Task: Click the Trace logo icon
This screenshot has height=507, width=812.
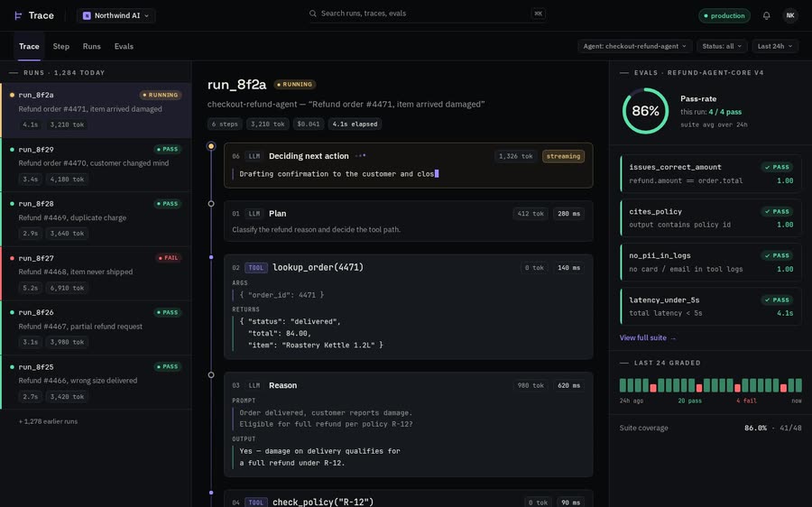Action: click(x=18, y=15)
